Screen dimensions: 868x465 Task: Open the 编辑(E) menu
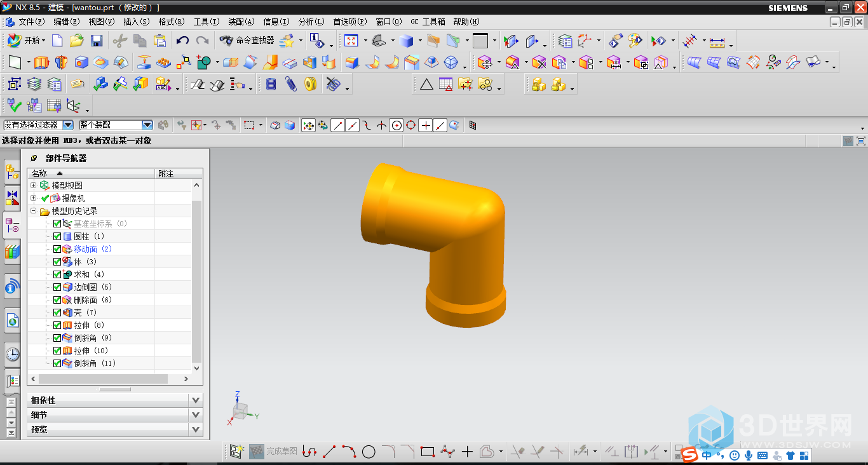(67, 22)
